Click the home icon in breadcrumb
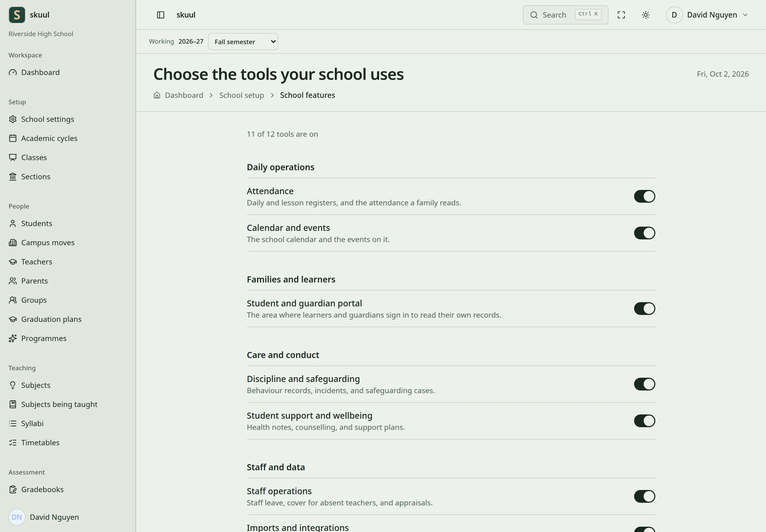The image size is (766, 532). (x=157, y=95)
